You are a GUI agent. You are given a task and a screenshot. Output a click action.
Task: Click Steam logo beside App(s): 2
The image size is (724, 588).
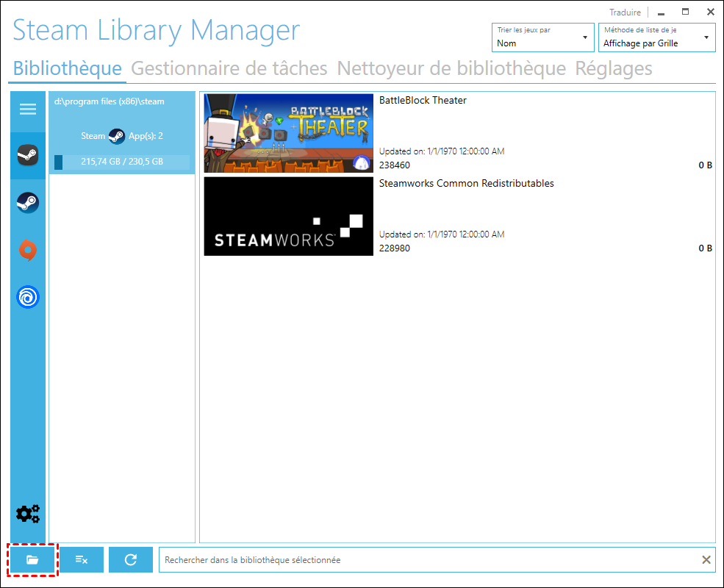116,136
